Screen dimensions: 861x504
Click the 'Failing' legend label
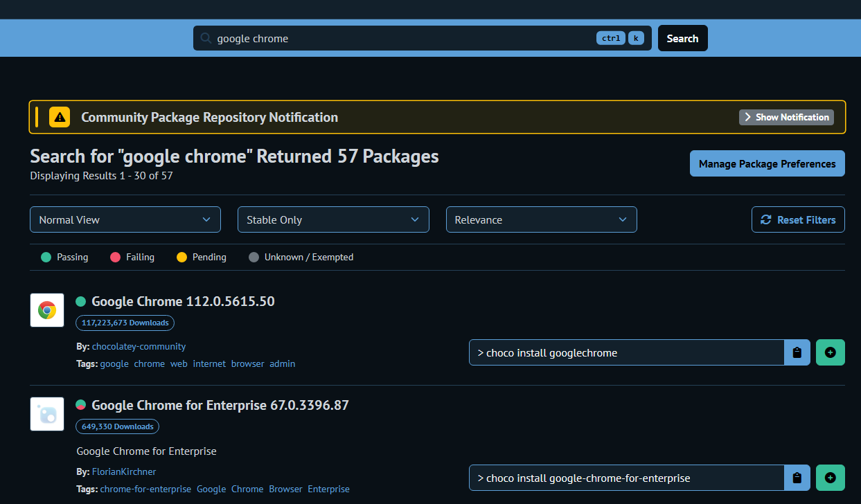(x=140, y=257)
